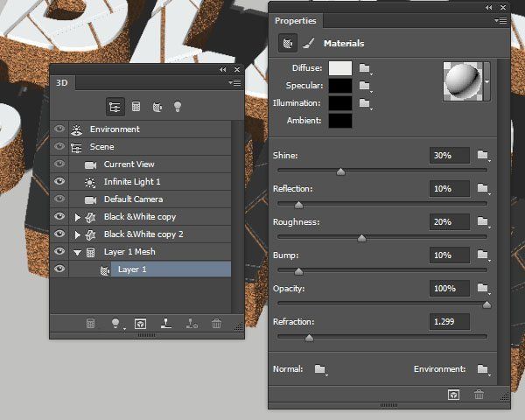Select the 3D panel tab
This screenshot has height=420, width=525.
pos(62,83)
